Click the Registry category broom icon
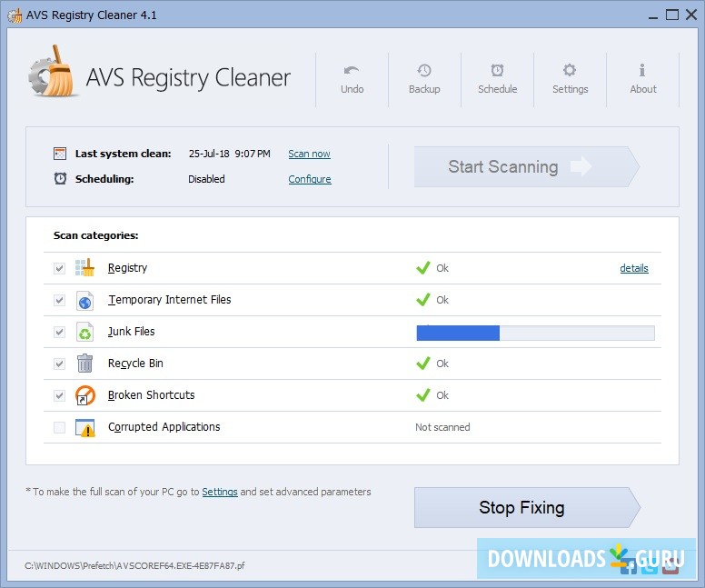Image resolution: width=705 pixels, height=588 pixels. (x=84, y=268)
